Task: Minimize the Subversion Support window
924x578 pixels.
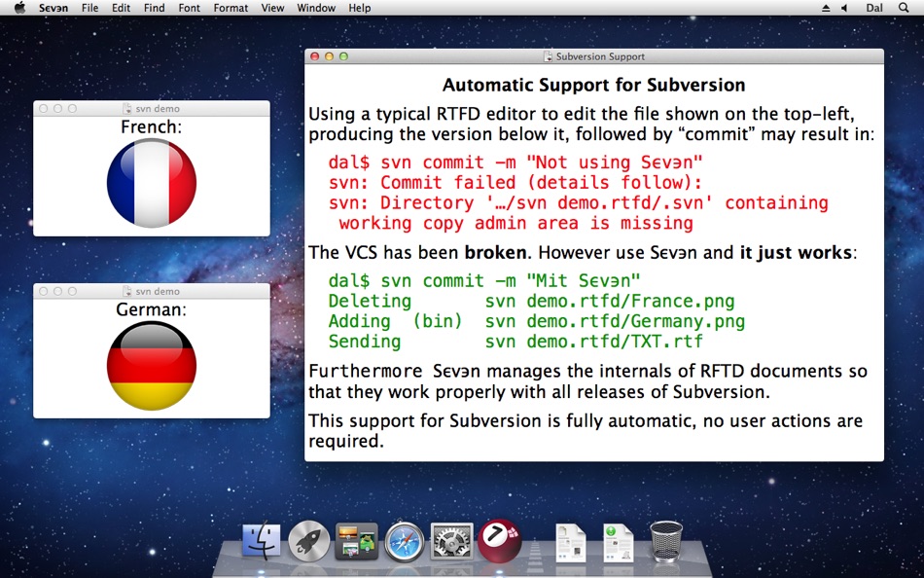Action: pos(329,56)
